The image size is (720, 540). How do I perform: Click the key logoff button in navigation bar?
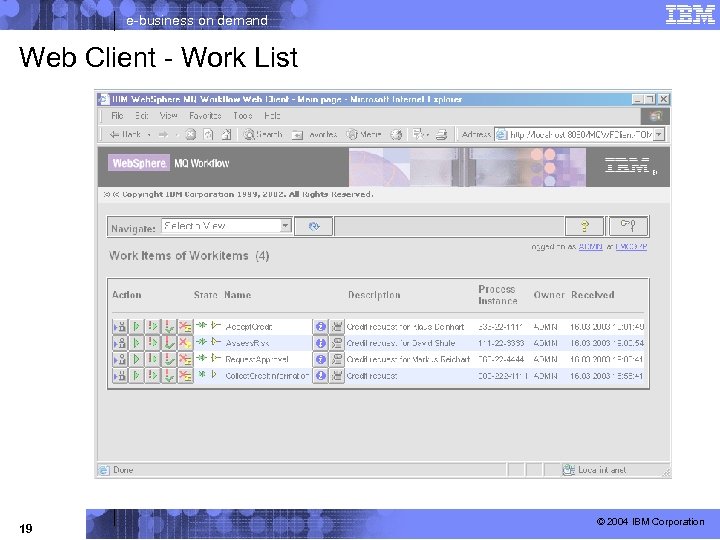(628, 225)
